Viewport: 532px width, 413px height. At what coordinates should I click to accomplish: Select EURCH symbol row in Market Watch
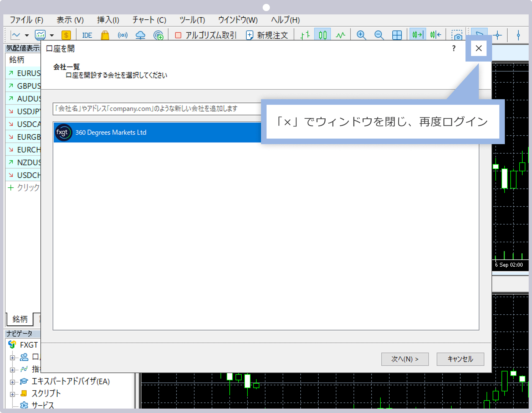tap(23, 150)
